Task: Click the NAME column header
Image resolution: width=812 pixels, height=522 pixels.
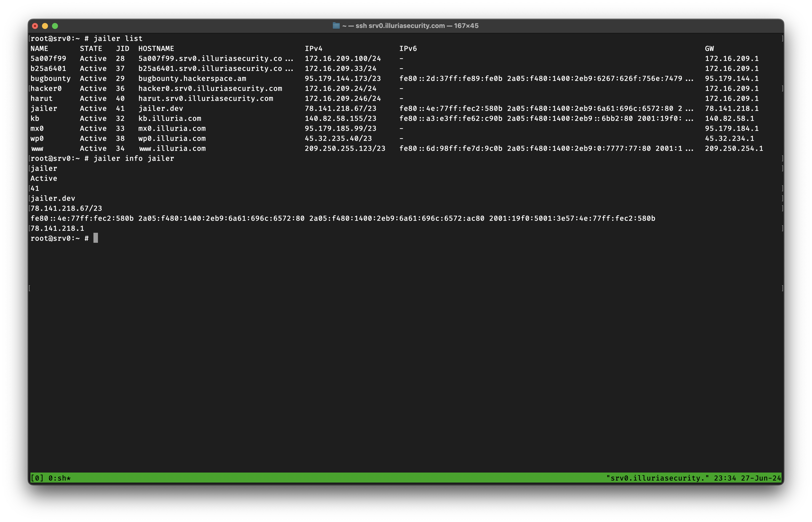Action: click(x=39, y=48)
